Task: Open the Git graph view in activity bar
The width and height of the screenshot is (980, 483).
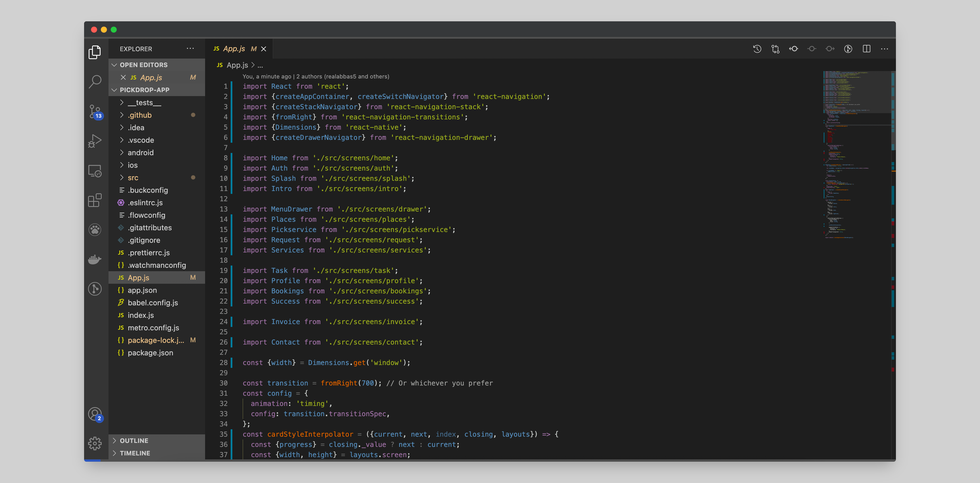Action: coord(95,289)
